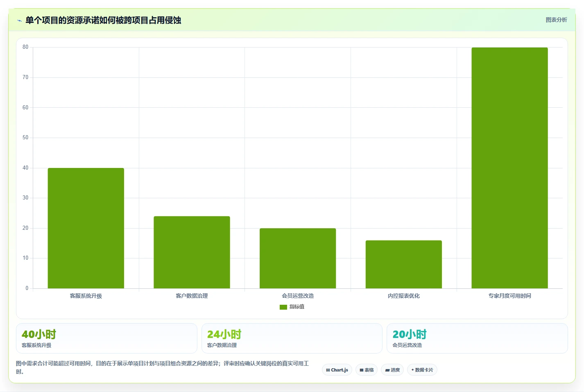
Task: Click the 表格 tag
Action: (x=367, y=370)
